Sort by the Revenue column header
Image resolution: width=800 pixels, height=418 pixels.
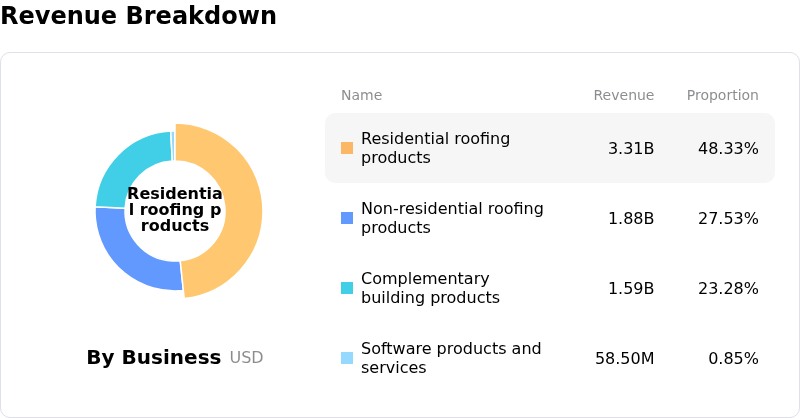(623, 96)
